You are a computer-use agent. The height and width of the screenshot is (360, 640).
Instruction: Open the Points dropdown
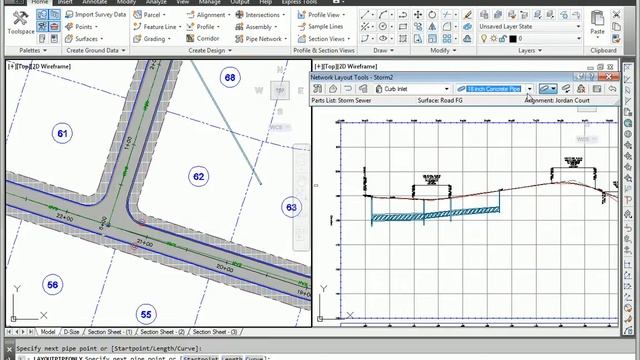pos(82,27)
